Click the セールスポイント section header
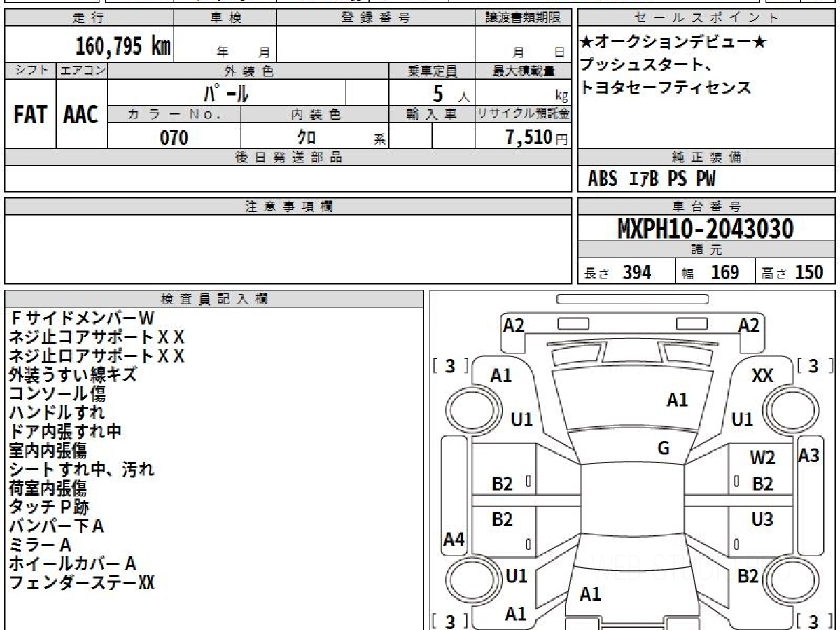This screenshot has width=840, height=630. click(706, 18)
